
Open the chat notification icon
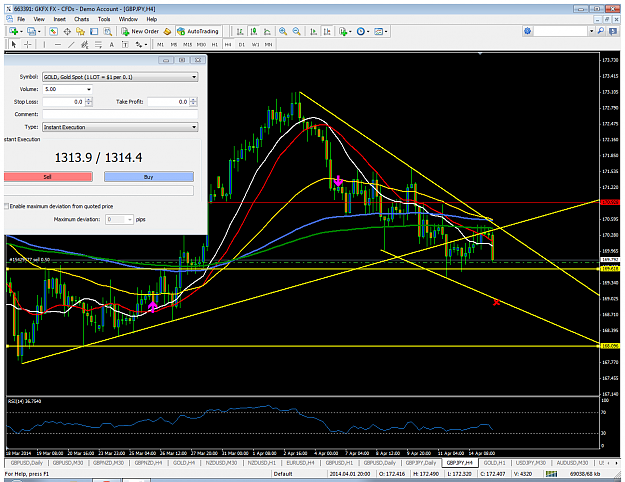click(x=613, y=31)
